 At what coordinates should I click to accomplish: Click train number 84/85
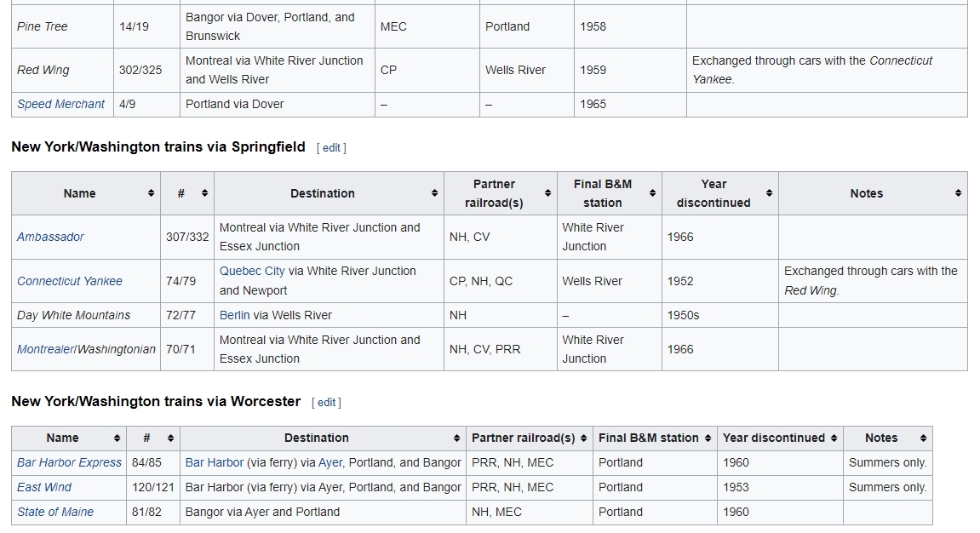[146, 463]
